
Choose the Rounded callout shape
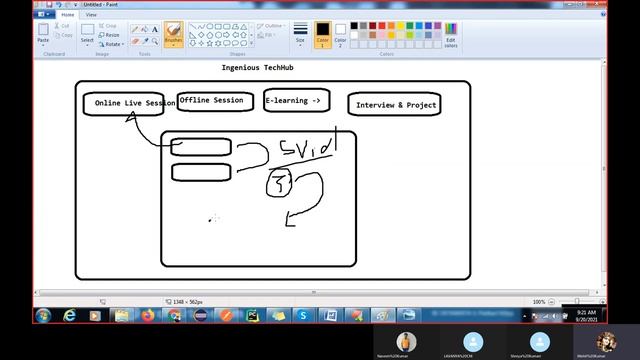[x=227, y=43]
